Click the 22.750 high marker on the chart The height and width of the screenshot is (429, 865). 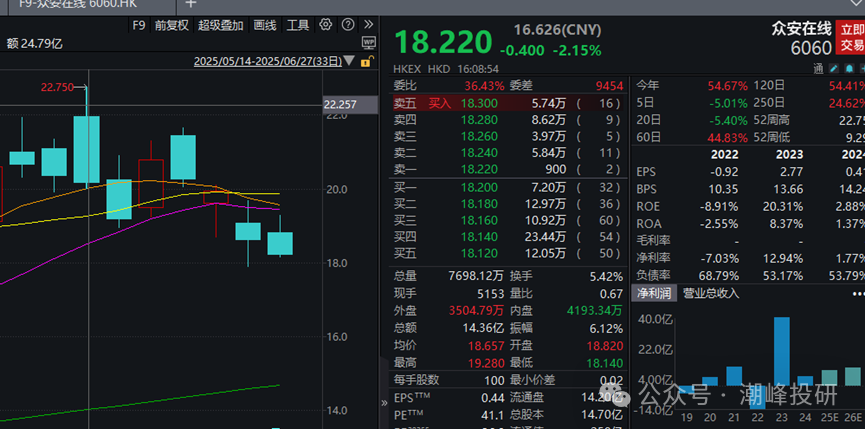(57, 87)
